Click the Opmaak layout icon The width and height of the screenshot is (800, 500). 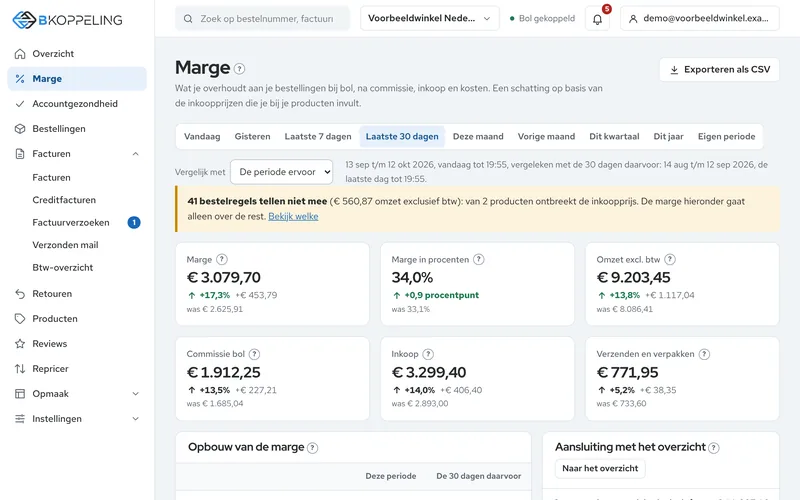20,393
